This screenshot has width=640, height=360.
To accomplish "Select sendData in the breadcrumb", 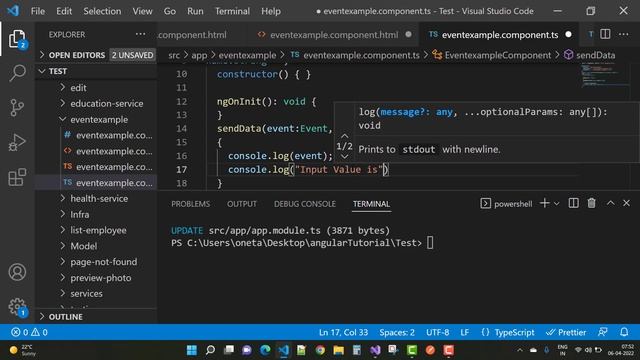I will (596, 55).
